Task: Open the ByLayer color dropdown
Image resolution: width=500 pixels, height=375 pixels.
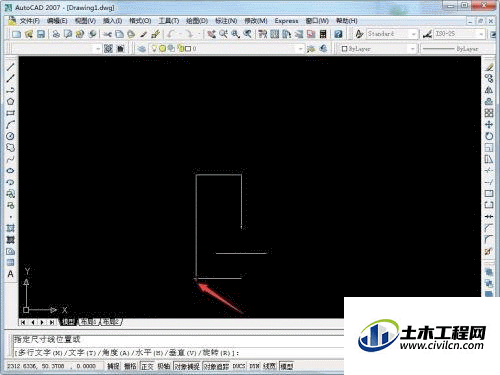Action: pos(412,49)
